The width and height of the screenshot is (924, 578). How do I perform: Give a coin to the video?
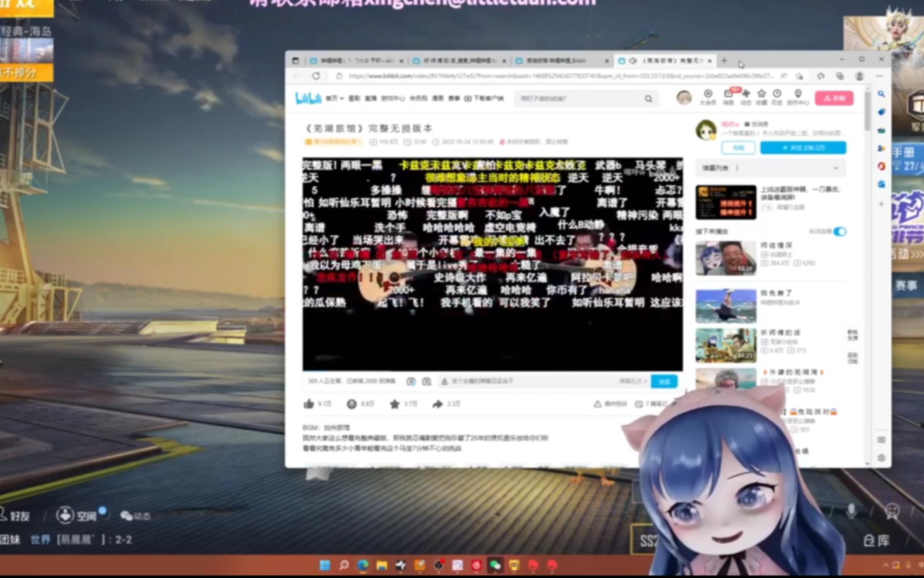(x=351, y=404)
